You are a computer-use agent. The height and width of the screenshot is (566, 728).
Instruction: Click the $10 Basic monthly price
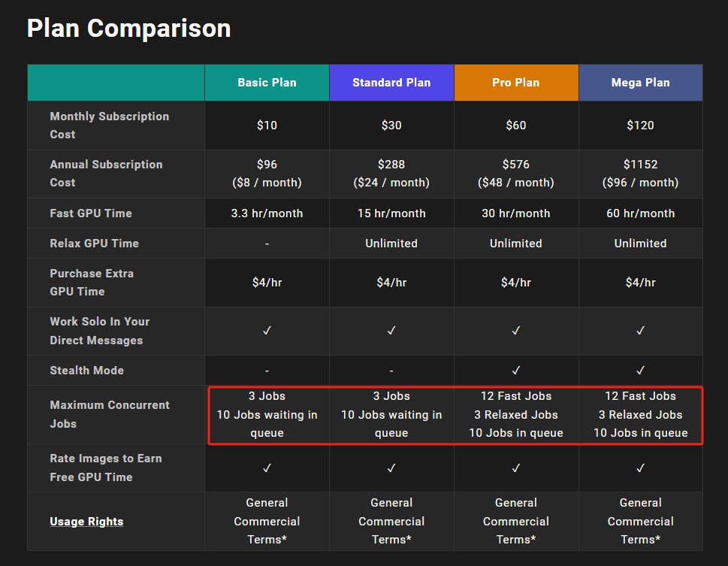click(267, 126)
